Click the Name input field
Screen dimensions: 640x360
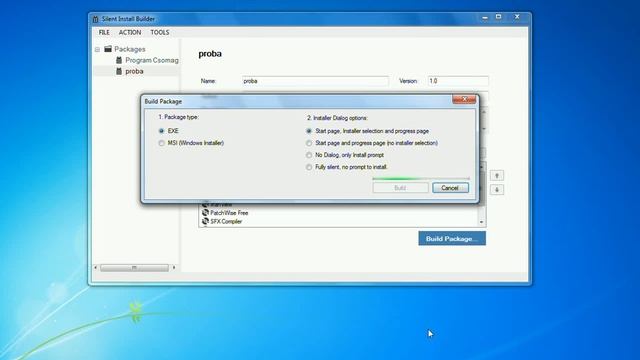coord(315,81)
